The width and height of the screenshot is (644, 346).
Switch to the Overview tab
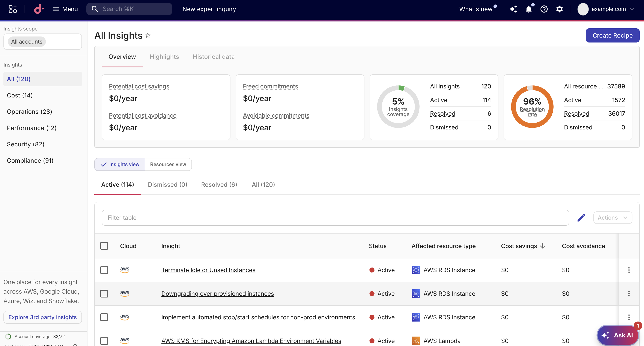pyautogui.click(x=122, y=57)
